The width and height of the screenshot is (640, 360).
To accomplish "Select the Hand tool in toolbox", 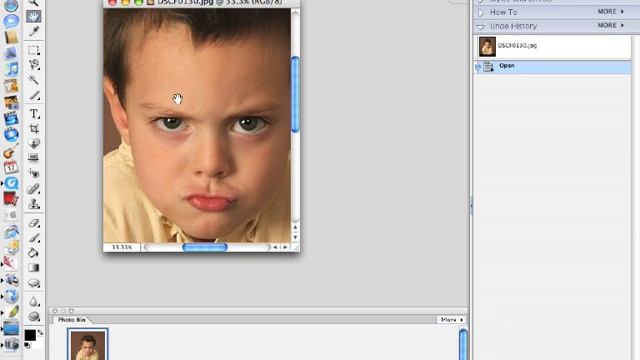I will 34,17.
